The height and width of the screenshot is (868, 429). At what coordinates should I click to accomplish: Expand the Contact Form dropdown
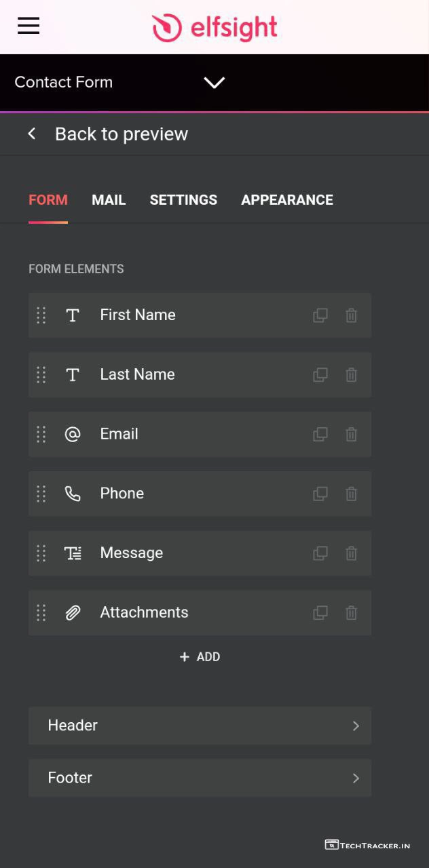pos(214,83)
